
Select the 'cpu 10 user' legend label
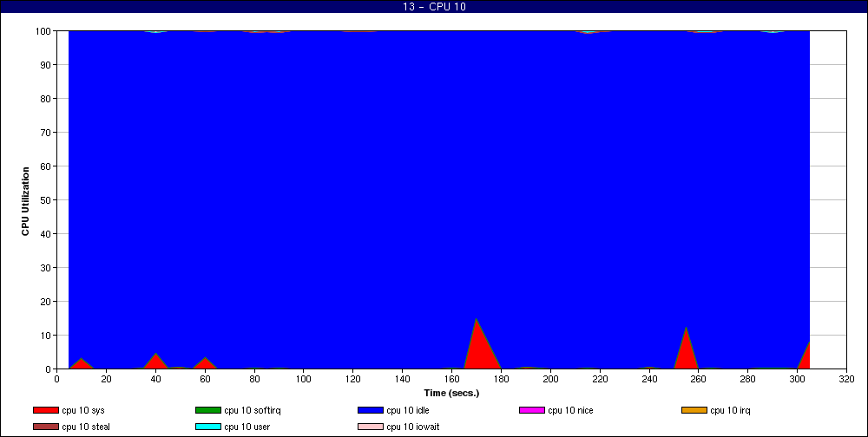(247, 427)
